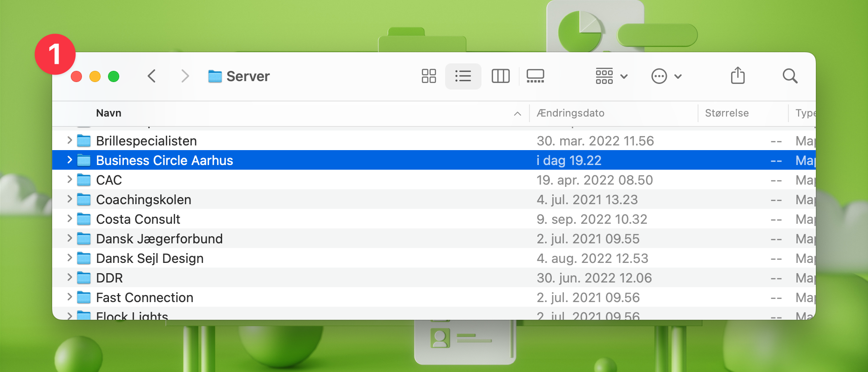
Task: Go forward with the right arrow
Action: tap(185, 76)
